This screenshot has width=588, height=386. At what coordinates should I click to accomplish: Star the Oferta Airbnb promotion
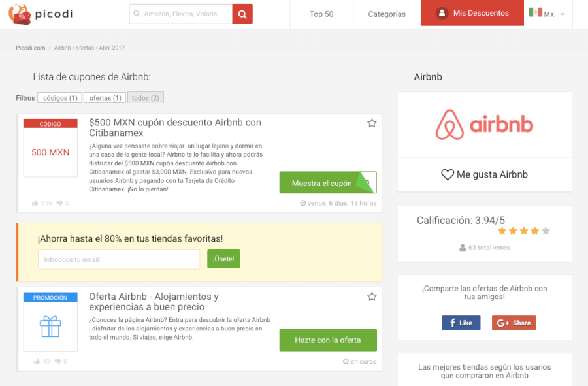[372, 296]
